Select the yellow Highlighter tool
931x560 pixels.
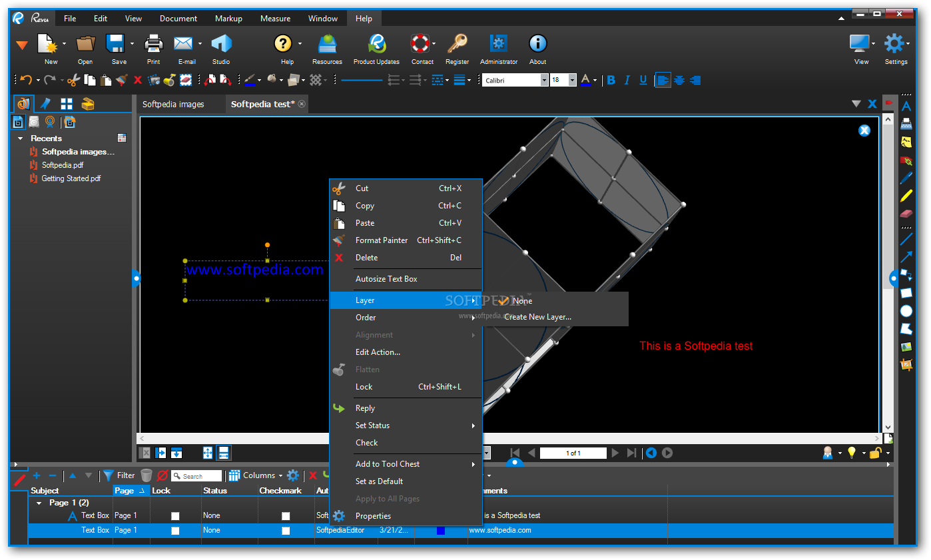(x=906, y=196)
